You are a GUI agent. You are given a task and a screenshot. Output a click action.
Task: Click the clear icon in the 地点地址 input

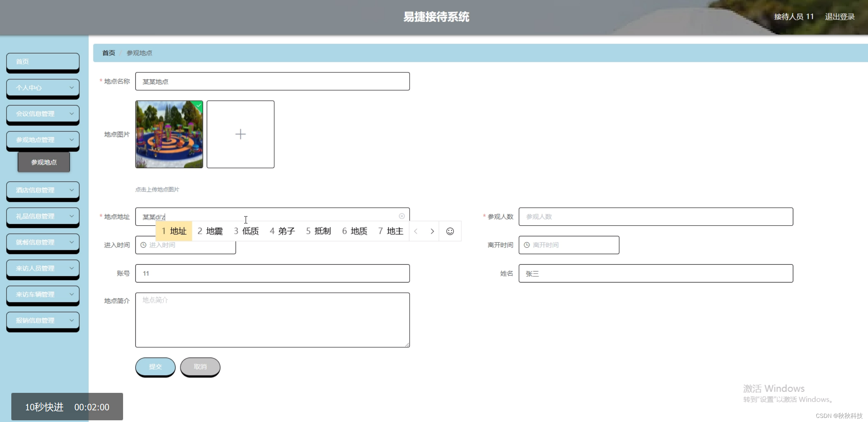[x=402, y=216]
